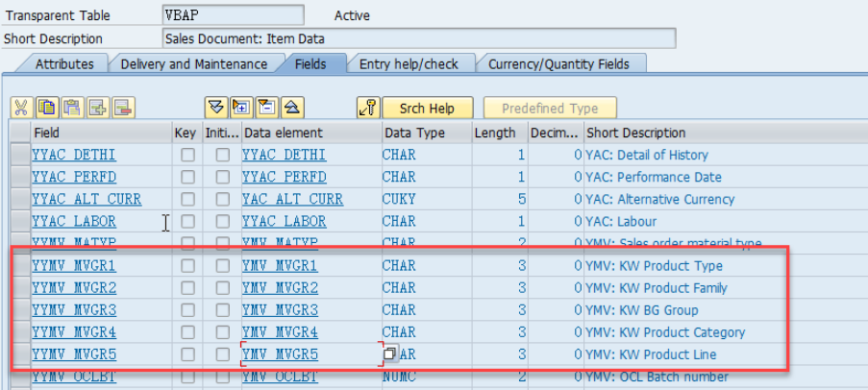
Task: Check the Initial checkbox for YYAC_ALT_CURR
Action: (x=223, y=199)
